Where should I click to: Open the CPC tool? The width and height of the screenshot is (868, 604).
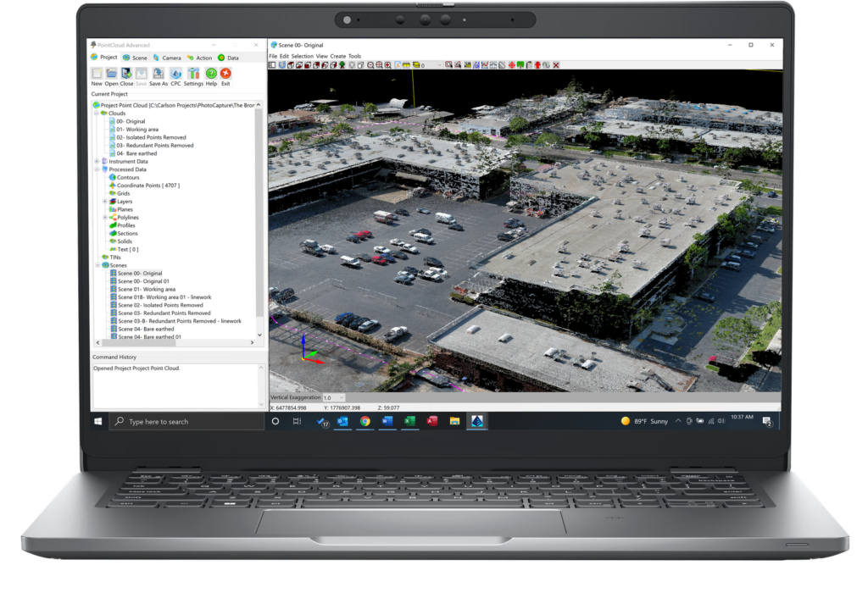pyautogui.click(x=175, y=73)
